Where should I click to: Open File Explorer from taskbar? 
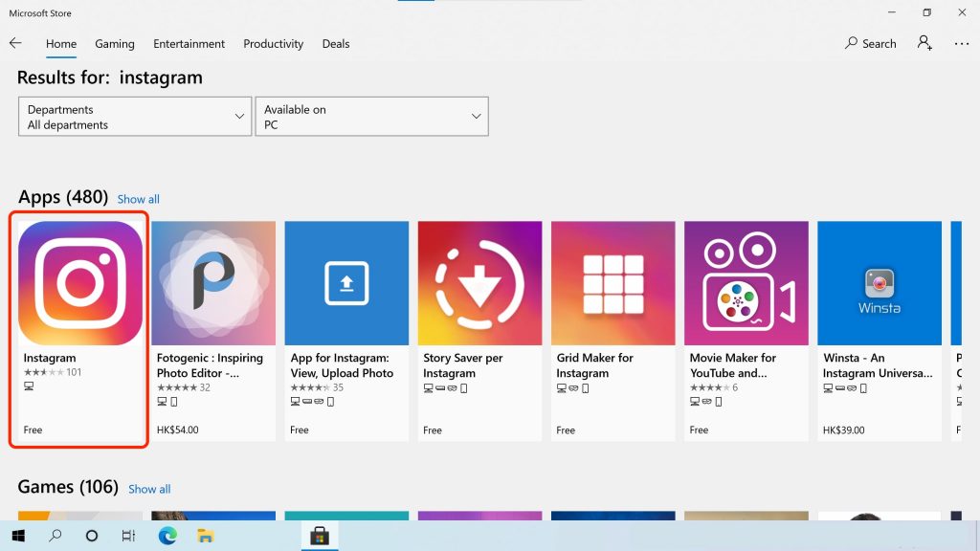pyautogui.click(x=205, y=536)
